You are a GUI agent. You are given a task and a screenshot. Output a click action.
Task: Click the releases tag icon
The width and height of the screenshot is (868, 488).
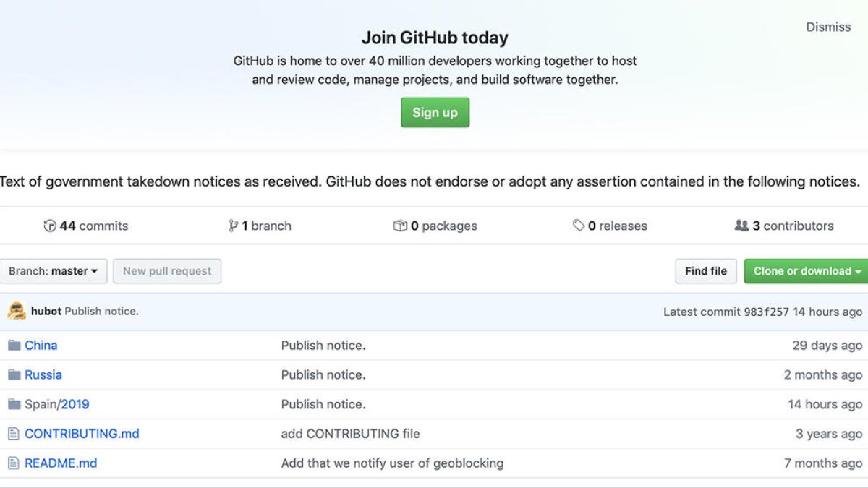click(579, 226)
